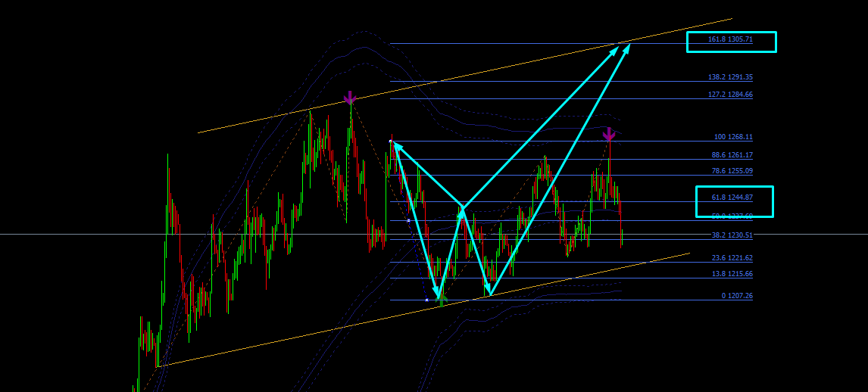The width and height of the screenshot is (868, 392).
Task: Select the Fibonacci anchor handle at the 0 level
Action: pyautogui.click(x=426, y=300)
